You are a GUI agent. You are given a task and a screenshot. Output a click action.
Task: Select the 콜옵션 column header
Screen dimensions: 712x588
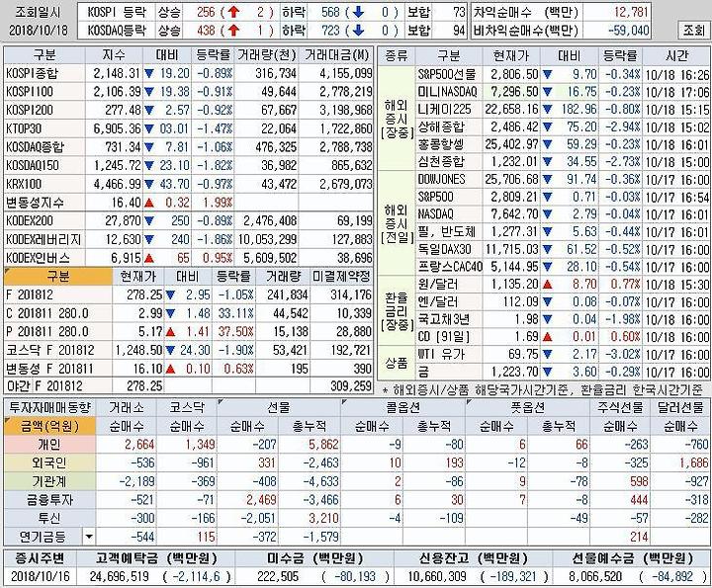point(402,407)
